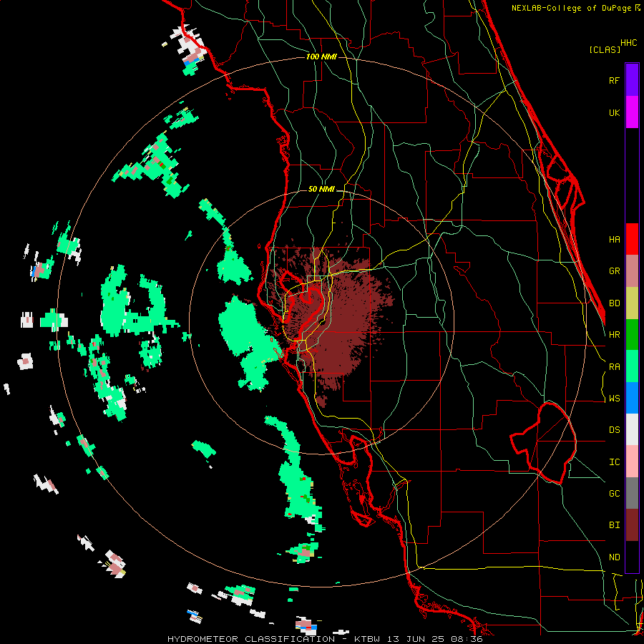Screen dimensions: 644x644
Task: Click the 'ND' legend label
Action: coord(614,557)
